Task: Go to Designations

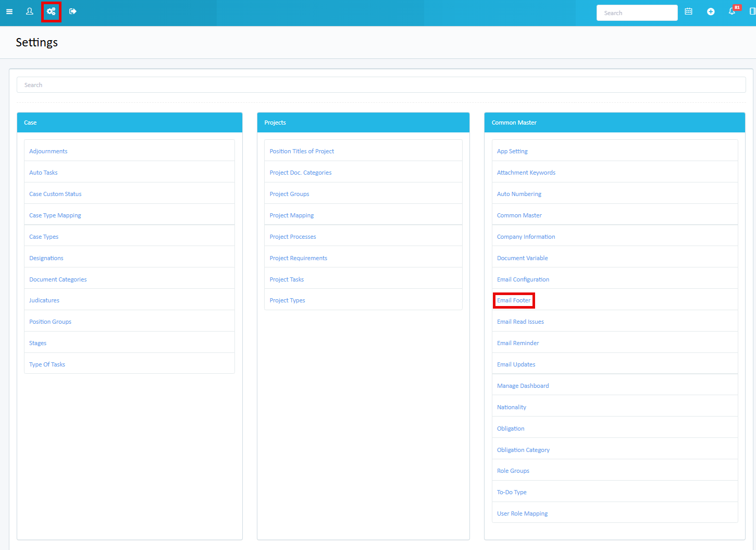Action: point(46,258)
